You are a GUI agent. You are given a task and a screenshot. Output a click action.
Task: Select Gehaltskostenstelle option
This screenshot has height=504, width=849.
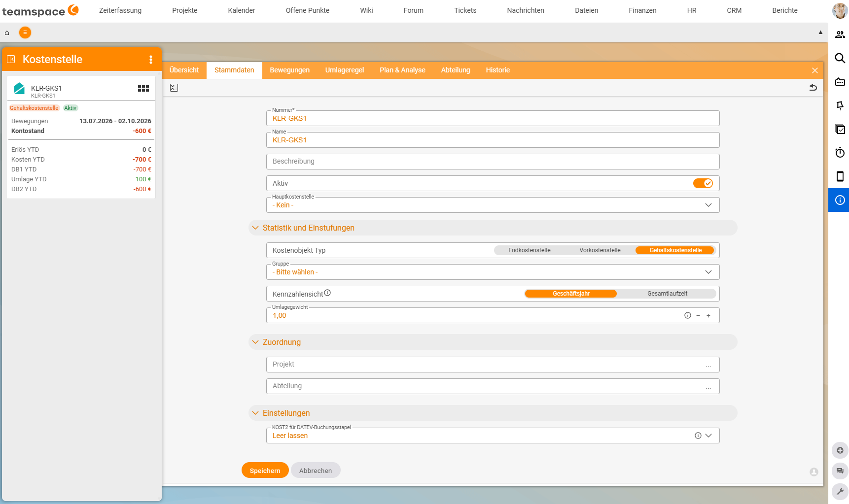coord(675,250)
